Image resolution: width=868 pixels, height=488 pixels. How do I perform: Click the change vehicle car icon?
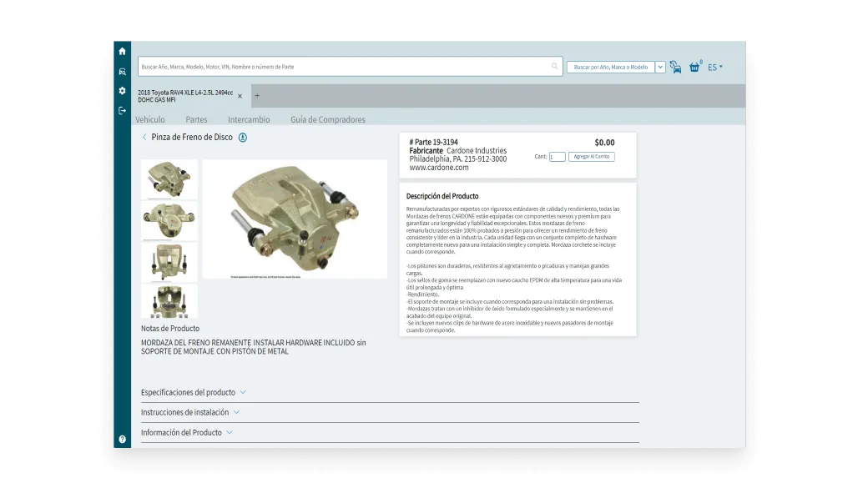point(674,66)
